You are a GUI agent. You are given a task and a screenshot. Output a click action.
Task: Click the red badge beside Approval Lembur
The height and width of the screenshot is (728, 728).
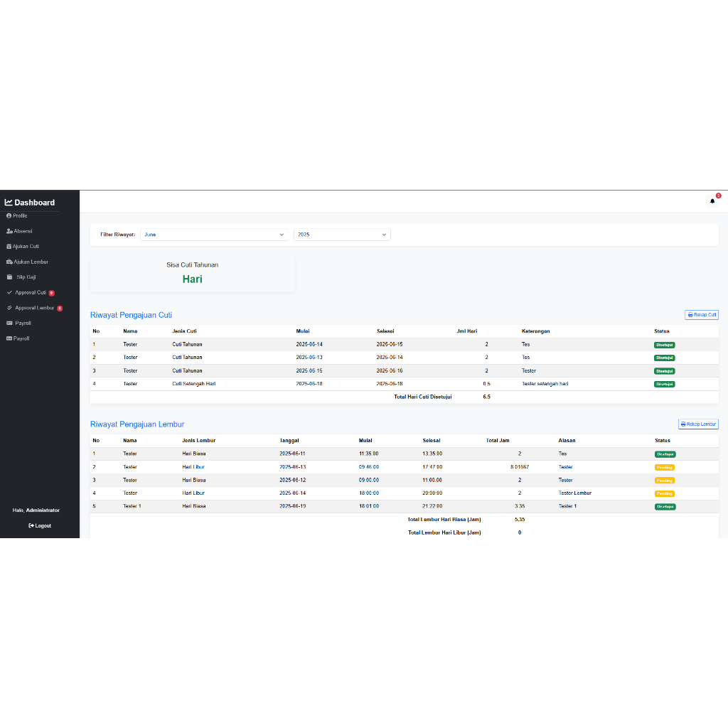pos(60,309)
